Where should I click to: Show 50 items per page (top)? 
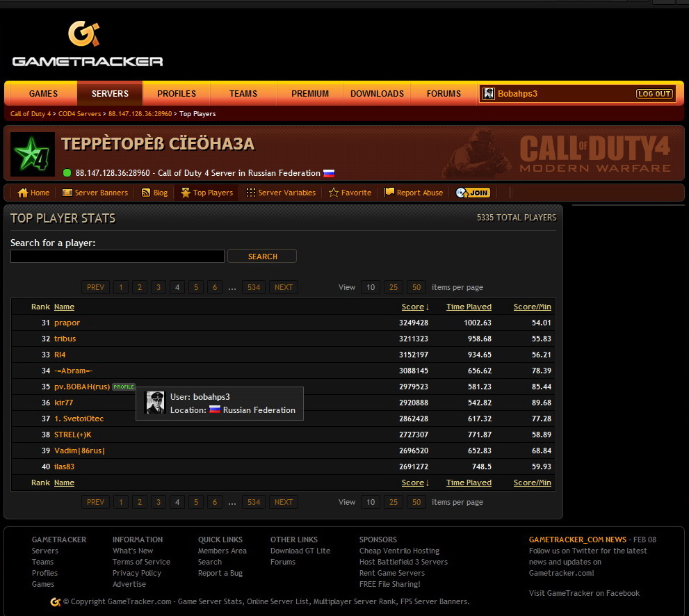[x=416, y=287]
